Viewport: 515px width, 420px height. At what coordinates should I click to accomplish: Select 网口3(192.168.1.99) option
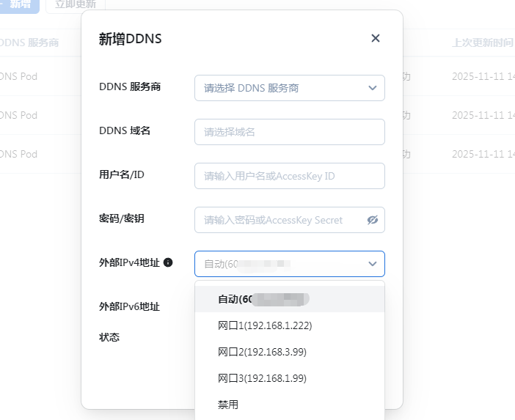tap(262, 378)
